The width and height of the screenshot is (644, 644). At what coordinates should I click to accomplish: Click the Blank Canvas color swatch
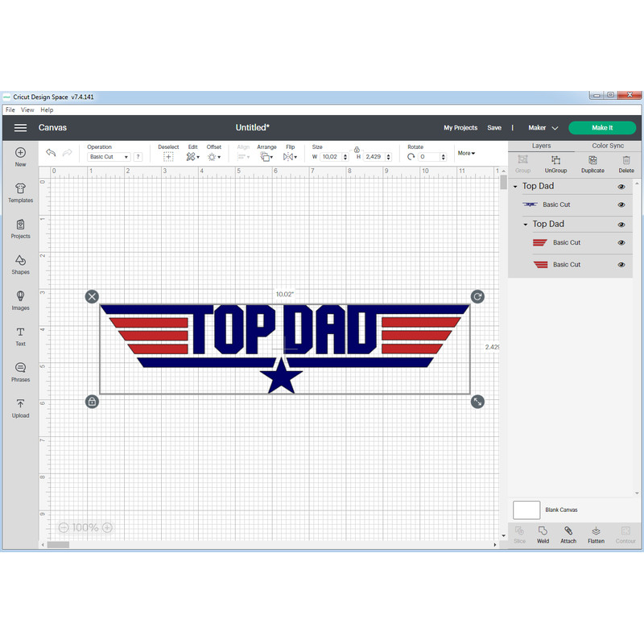526,510
